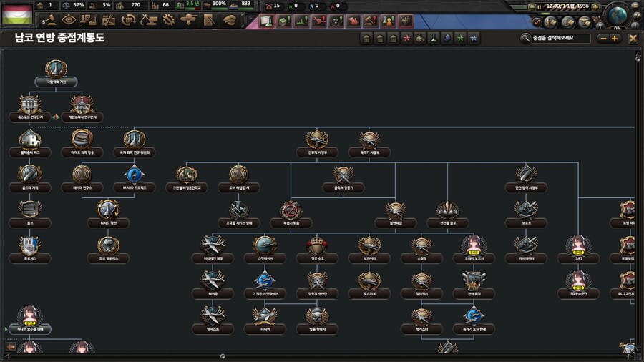The width and height of the screenshot is (644, 362).
Task: Click the MAUD project focus icon
Action: tap(134, 174)
